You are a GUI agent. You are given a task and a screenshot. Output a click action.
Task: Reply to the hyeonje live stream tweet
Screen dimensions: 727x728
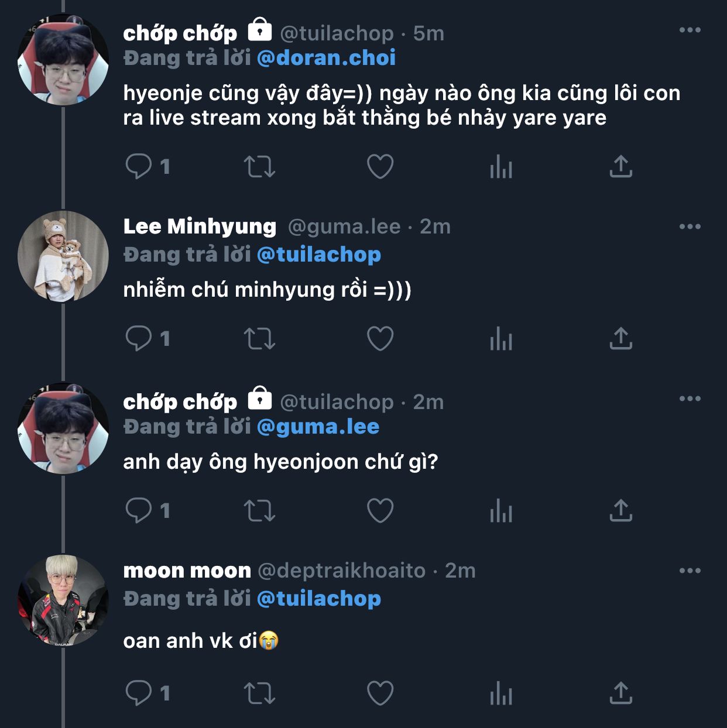tap(139, 166)
